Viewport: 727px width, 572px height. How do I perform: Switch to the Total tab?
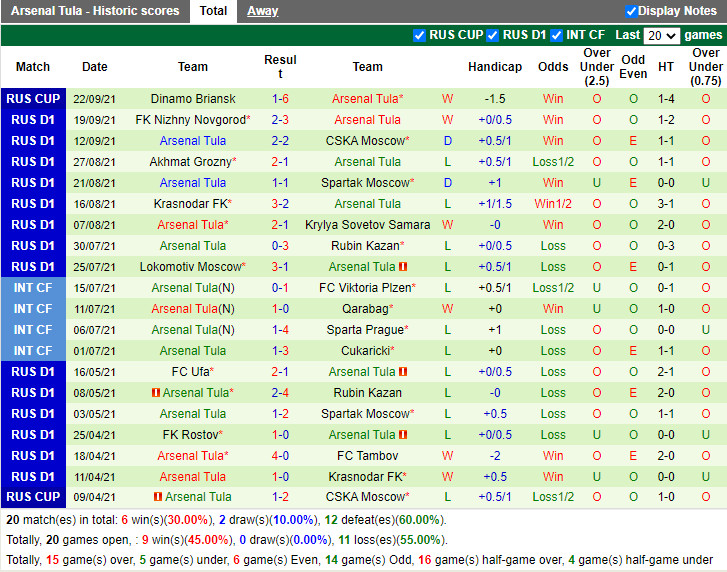pyautogui.click(x=213, y=11)
